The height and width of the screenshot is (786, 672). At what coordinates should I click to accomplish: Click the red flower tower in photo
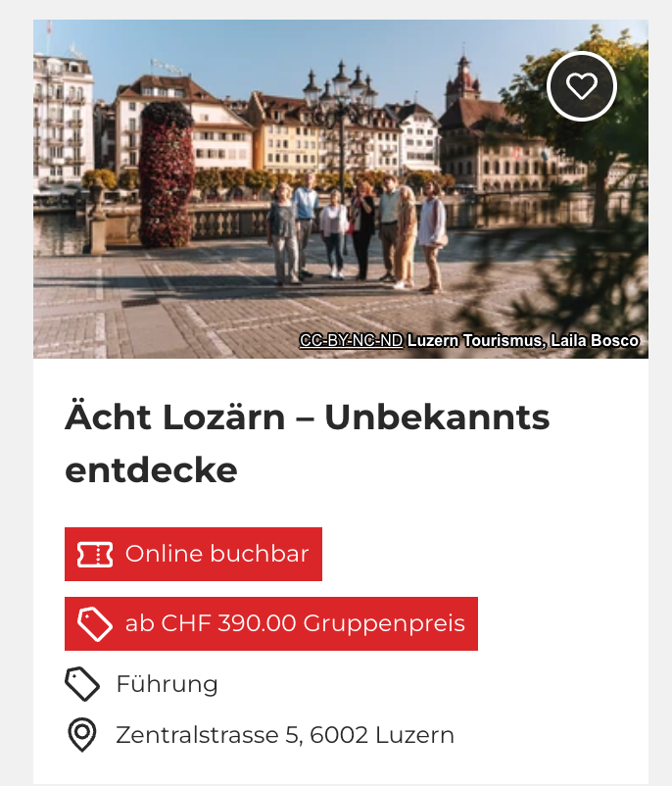[166, 174]
